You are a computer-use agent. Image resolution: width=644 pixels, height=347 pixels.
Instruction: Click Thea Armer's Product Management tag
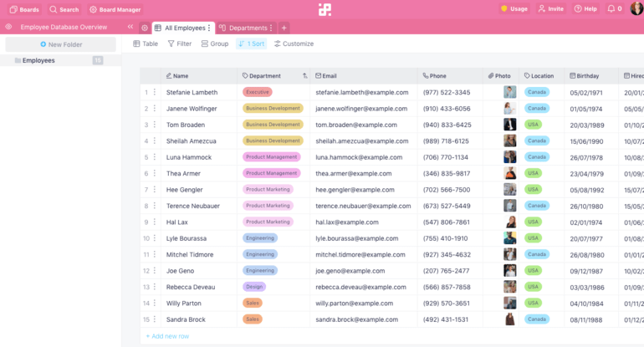pyautogui.click(x=272, y=173)
